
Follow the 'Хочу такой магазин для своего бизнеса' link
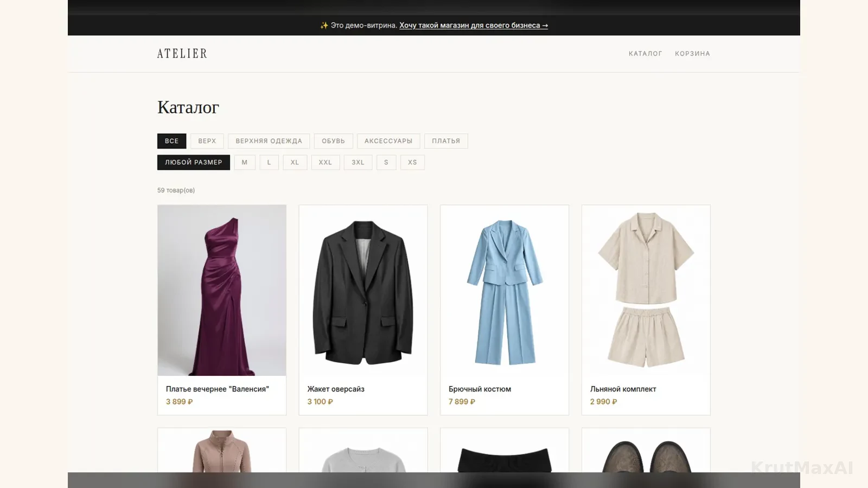click(x=474, y=25)
